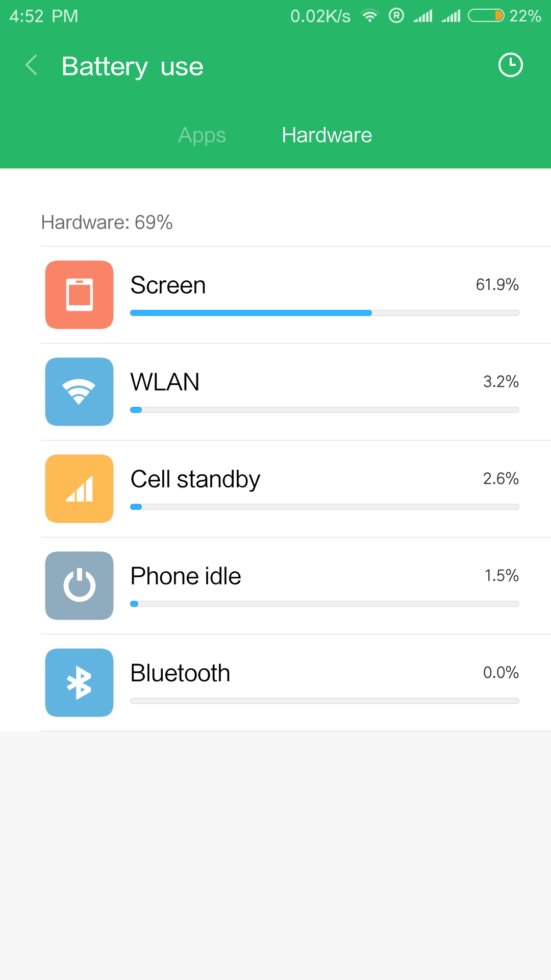Tap the battery indicator in status bar
The height and width of the screenshot is (980, 551).
(486, 16)
